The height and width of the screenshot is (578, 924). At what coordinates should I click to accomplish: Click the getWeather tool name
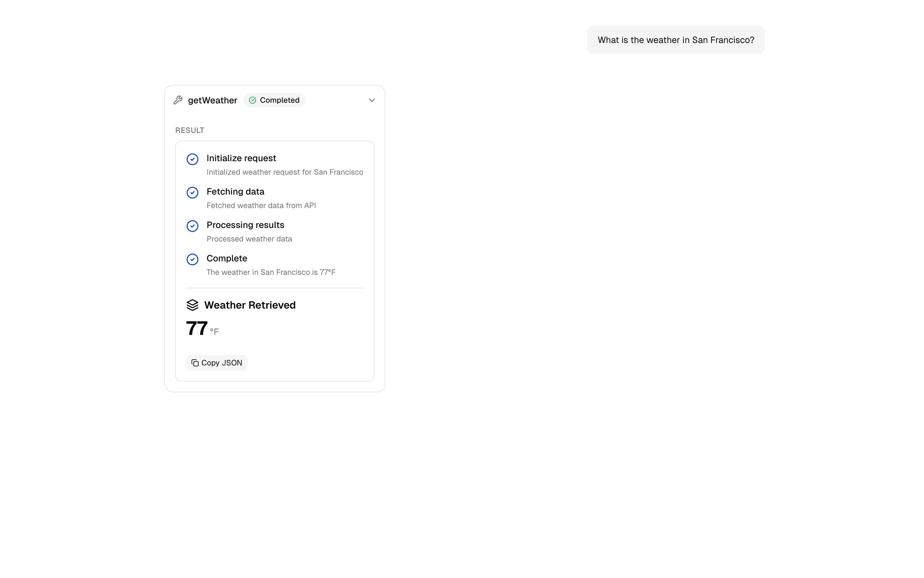coord(212,100)
